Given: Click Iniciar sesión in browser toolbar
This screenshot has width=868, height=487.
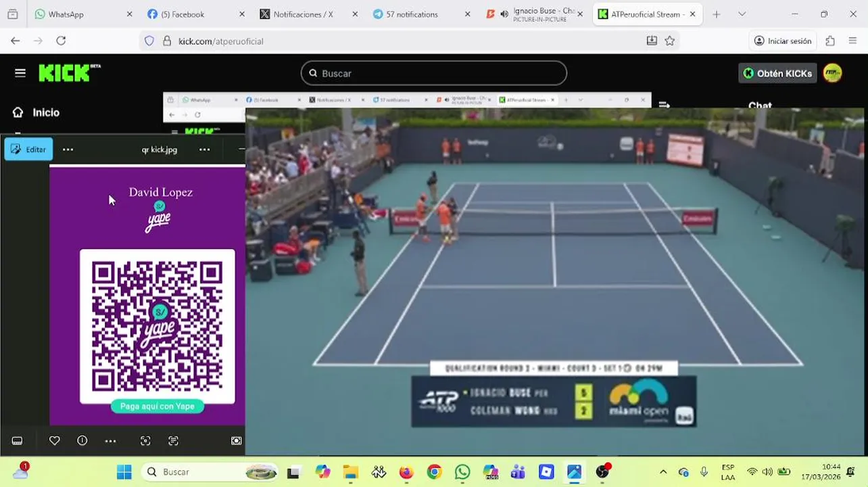Looking at the screenshot, I should (x=783, y=41).
